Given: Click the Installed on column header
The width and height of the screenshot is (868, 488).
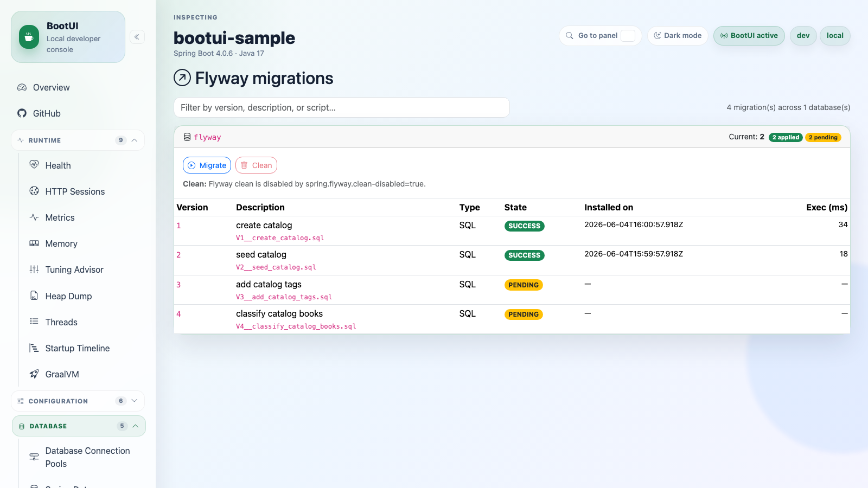Looking at the screenshot, I should click(x=609, y=207).
